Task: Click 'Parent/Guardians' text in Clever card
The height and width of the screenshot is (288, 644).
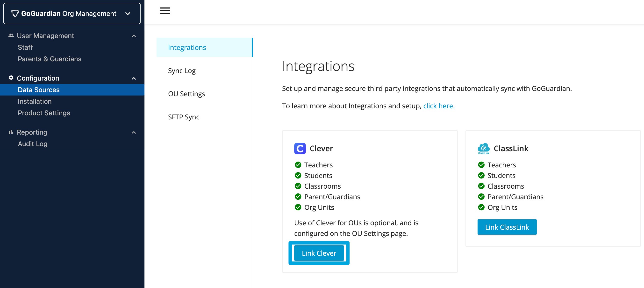Action: [x=332, y=197]
